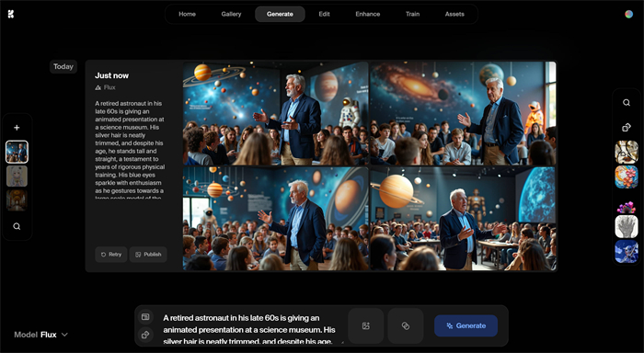The height and width of the screenshot is (353, 644).
Task: Click the add image prompt icon button
Action: [366, 326]
